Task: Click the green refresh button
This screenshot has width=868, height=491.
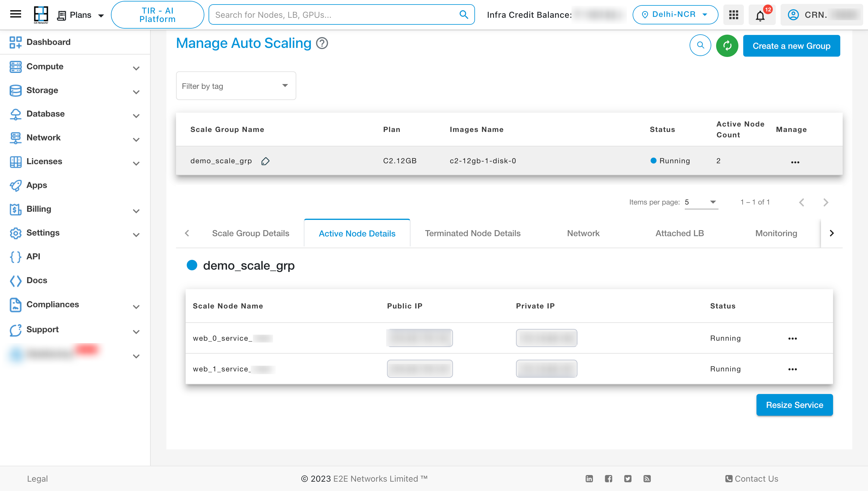Action: point(727,45)
